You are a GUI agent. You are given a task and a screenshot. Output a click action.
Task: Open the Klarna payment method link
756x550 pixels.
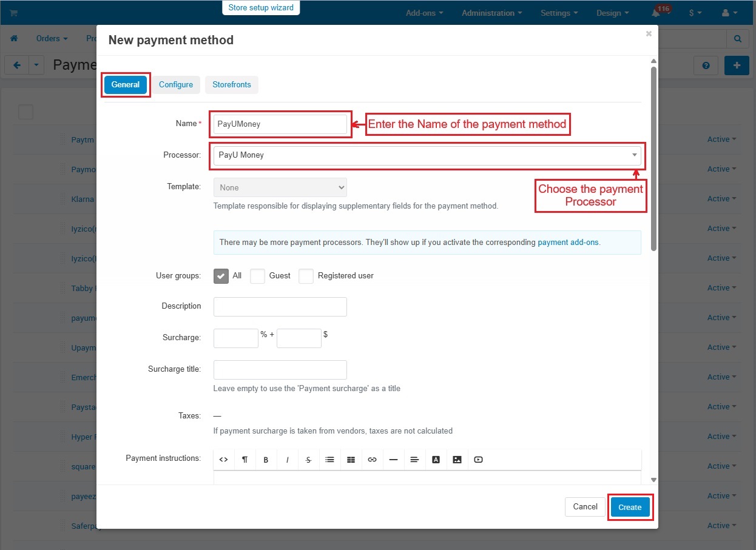point(83,199)
